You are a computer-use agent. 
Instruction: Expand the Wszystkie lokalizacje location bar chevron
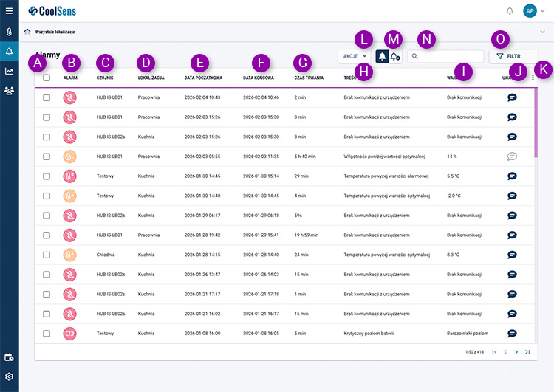coord(543,32)
